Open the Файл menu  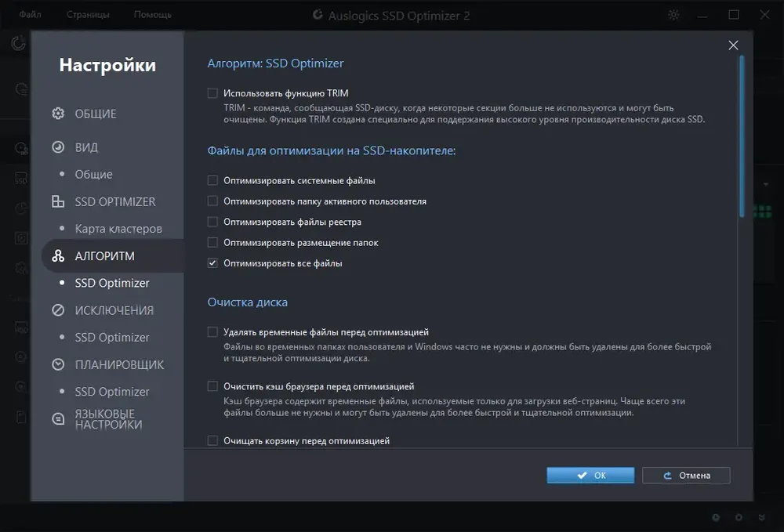[30, 14]
